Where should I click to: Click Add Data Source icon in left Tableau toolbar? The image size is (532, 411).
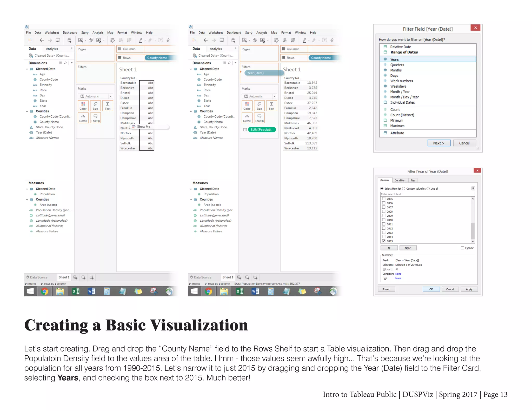(69, 40)
